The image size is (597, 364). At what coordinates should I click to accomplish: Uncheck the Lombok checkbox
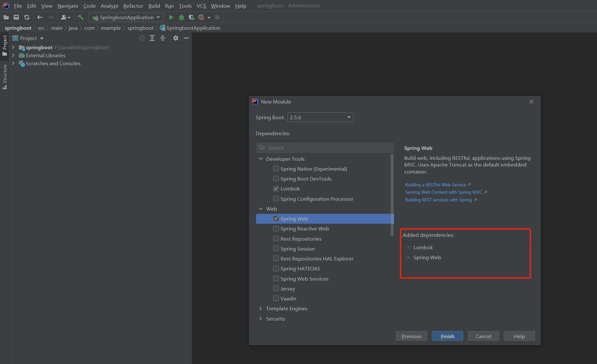point(276,189)
